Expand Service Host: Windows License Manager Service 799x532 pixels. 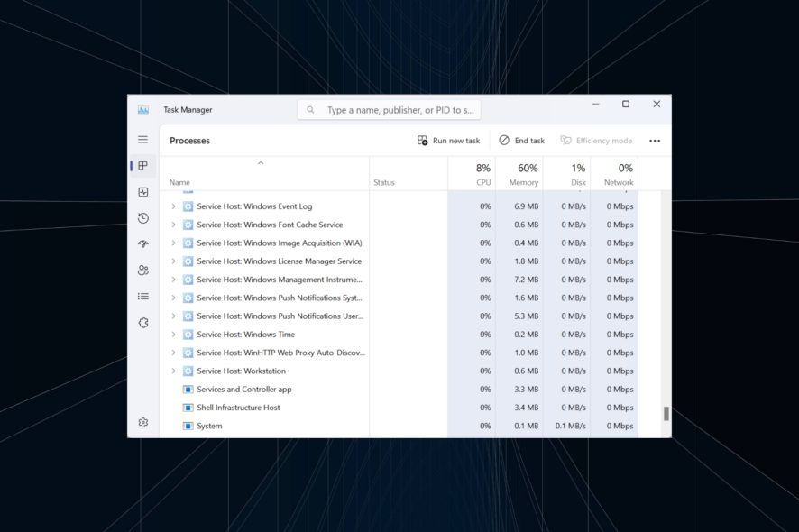[173, 261]
